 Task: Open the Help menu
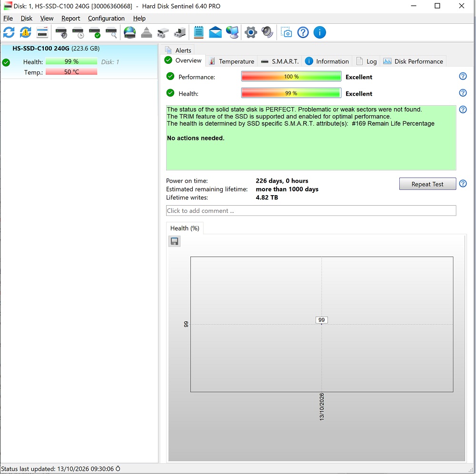point(139,19)
